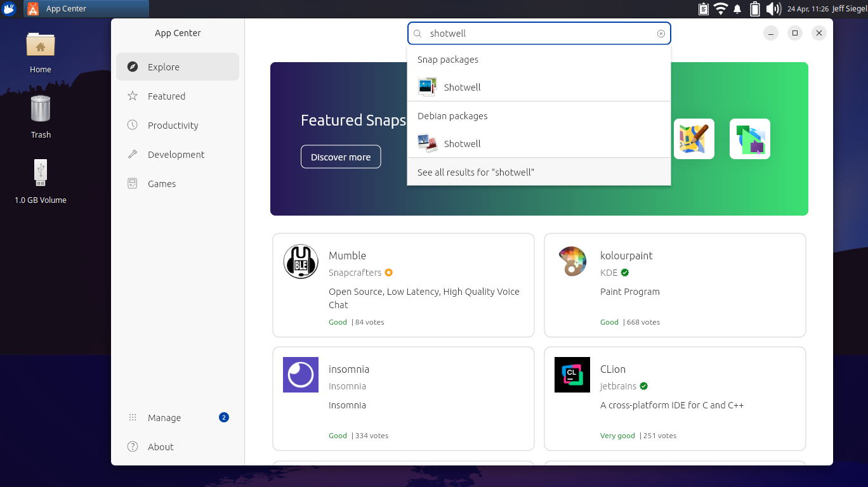Screen dimensions: 868x487
Task: Open the map-with-paintbrush featured snap icon
Action: click(x=694, y=139)
